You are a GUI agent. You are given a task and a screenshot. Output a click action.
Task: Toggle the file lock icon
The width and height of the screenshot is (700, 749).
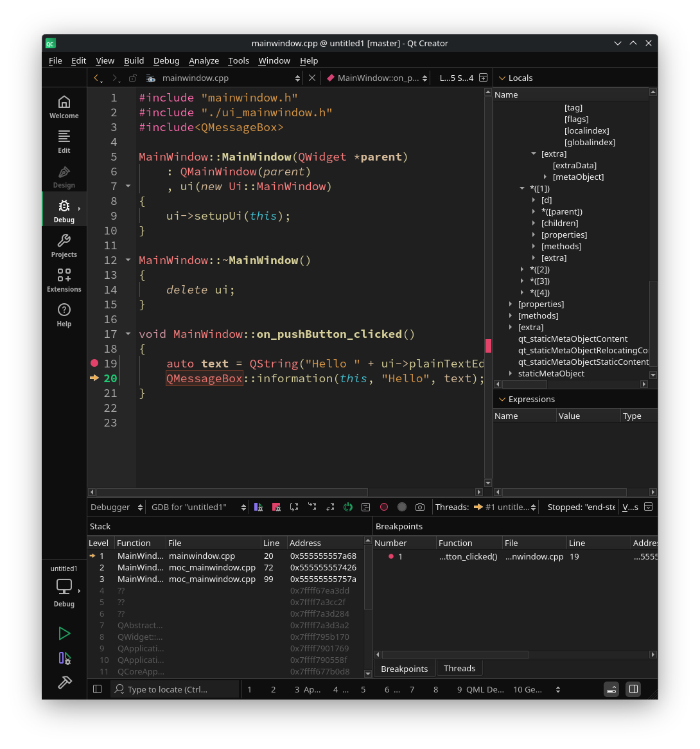click(x=133, y=78)
